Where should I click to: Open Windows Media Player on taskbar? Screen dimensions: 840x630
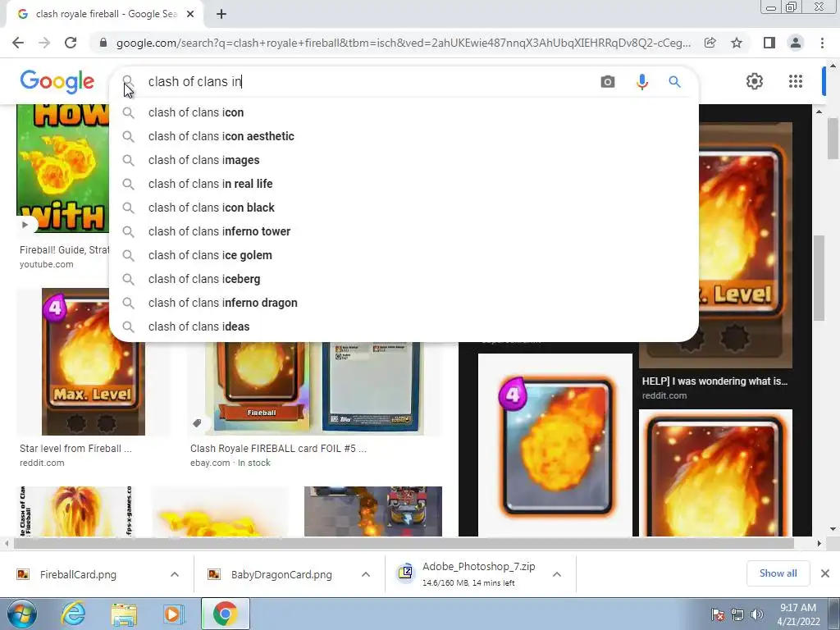(x=174, y=614)
